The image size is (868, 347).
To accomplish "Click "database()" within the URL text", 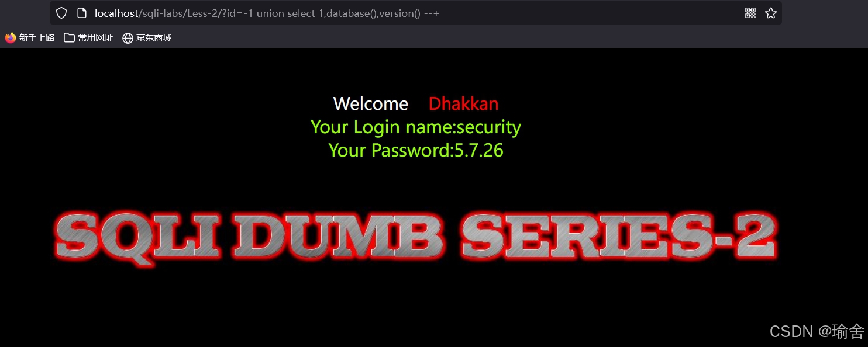I will 351,13.
